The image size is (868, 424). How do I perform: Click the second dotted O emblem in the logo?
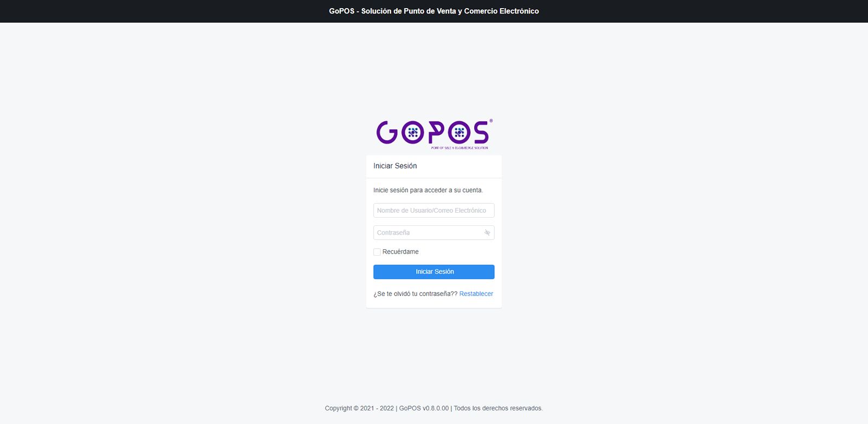(459, 132)
